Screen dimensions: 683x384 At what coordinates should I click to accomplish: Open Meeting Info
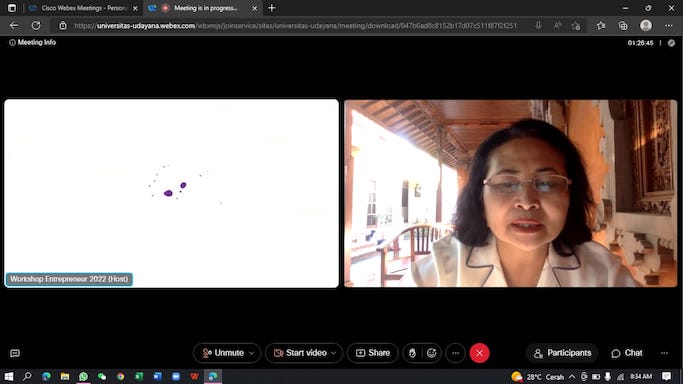point(33,42)
